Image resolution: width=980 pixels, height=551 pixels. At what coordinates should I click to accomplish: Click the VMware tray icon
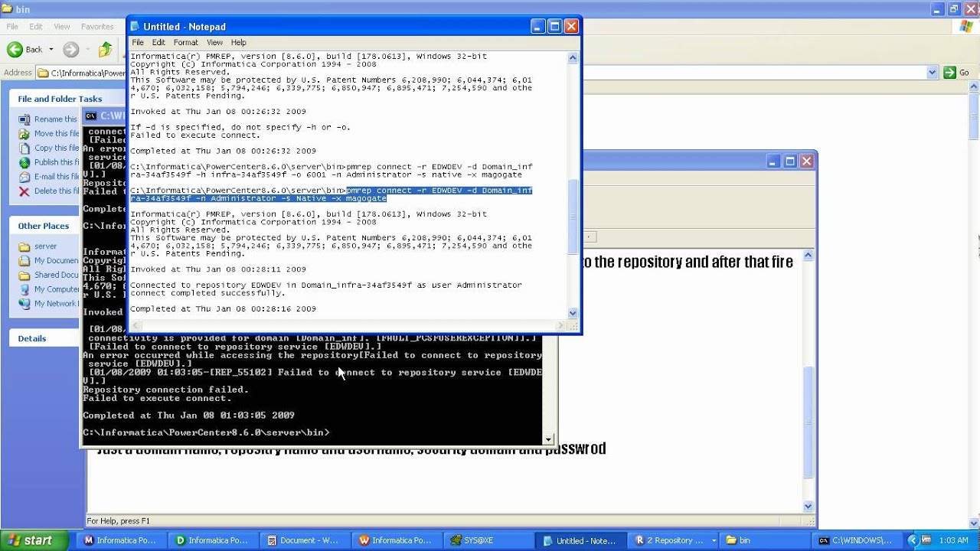pyautogui.click(x=926, y=540)
